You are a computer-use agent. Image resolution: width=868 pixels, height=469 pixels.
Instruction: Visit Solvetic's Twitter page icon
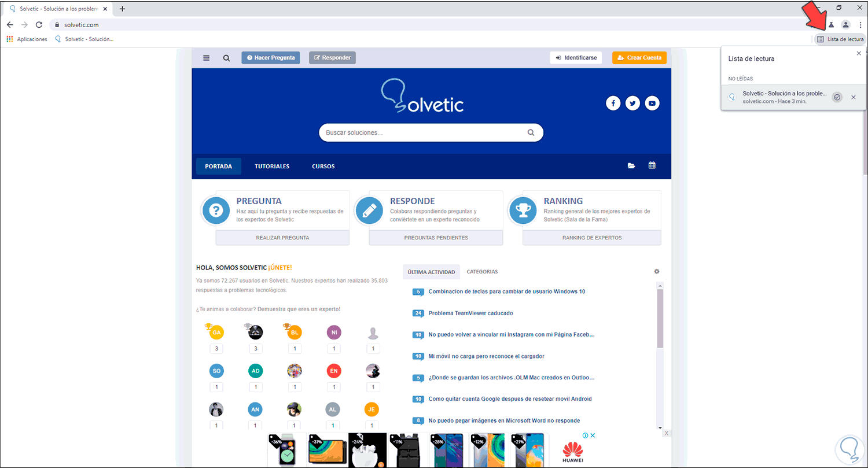632,104
